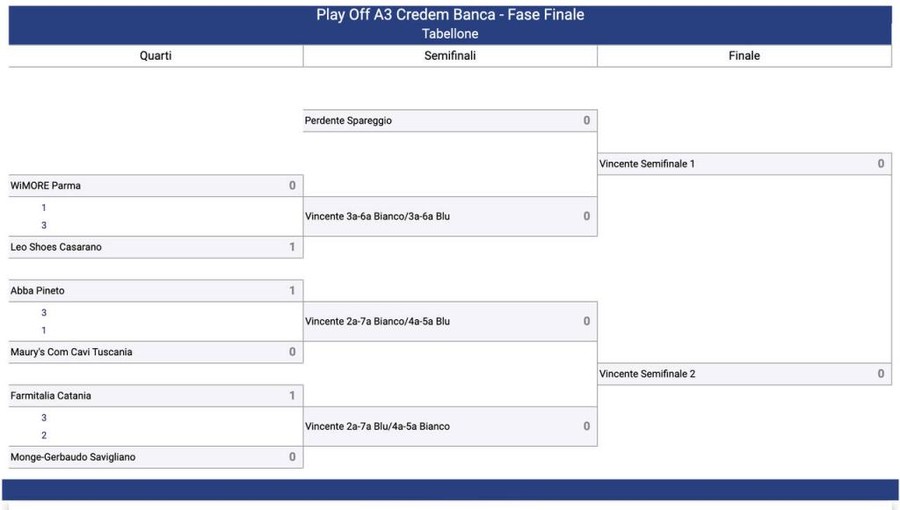This screenshot has height=510, width=900.
Task: Click the Vincente Semifinale 1 final slot
Action: 744,164
